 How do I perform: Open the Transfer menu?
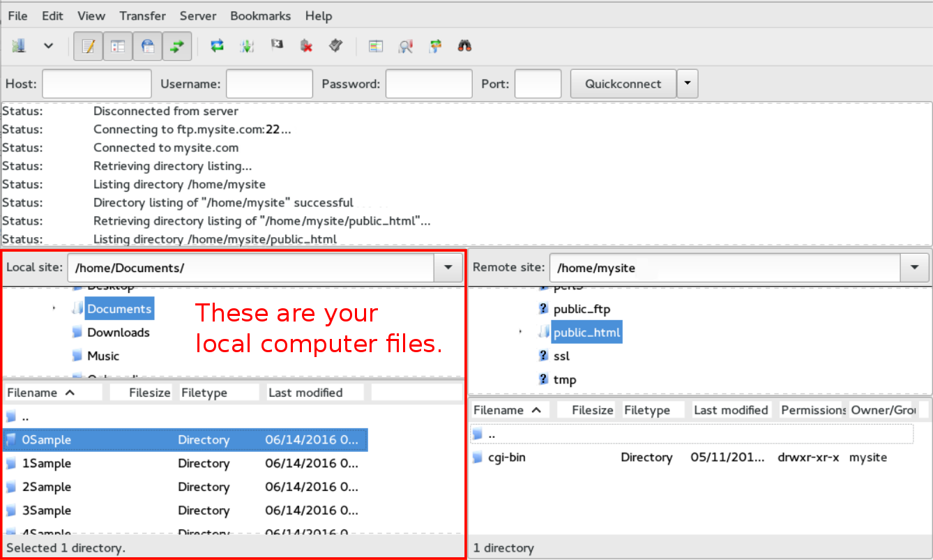coord(142,15)
